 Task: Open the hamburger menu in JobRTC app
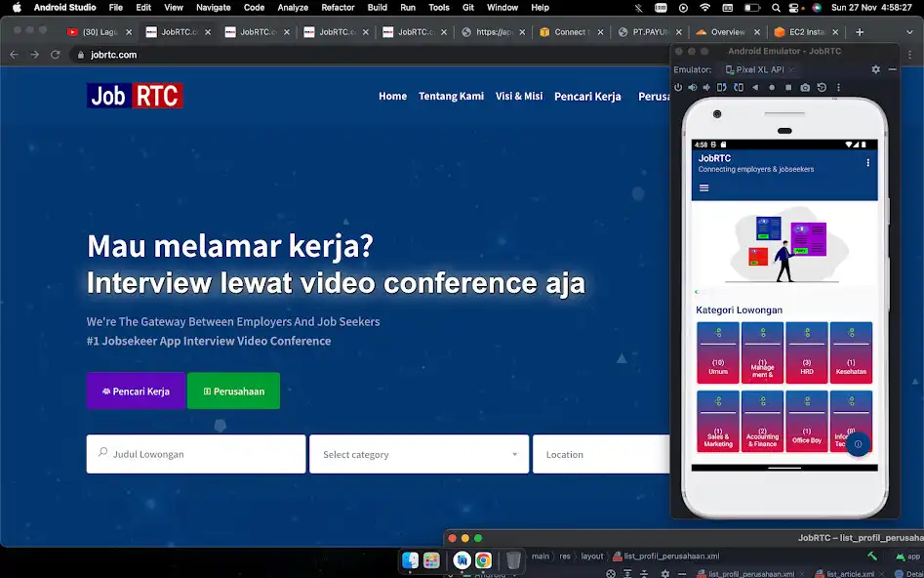coord(703,188)
